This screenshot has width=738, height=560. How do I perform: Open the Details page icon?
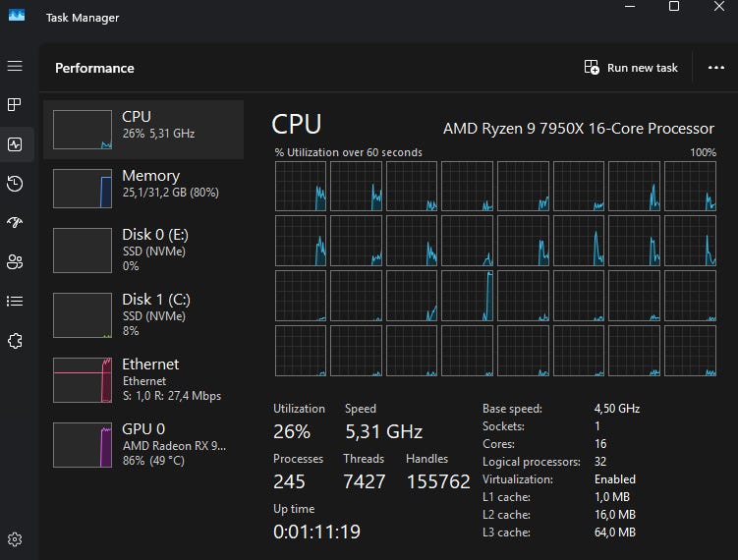15,302
